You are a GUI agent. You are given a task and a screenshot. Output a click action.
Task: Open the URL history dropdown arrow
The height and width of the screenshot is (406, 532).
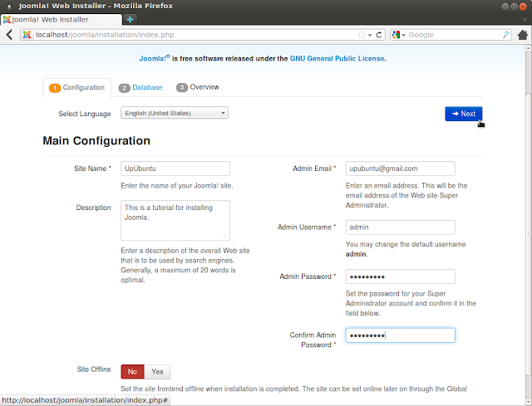(370, 35)
